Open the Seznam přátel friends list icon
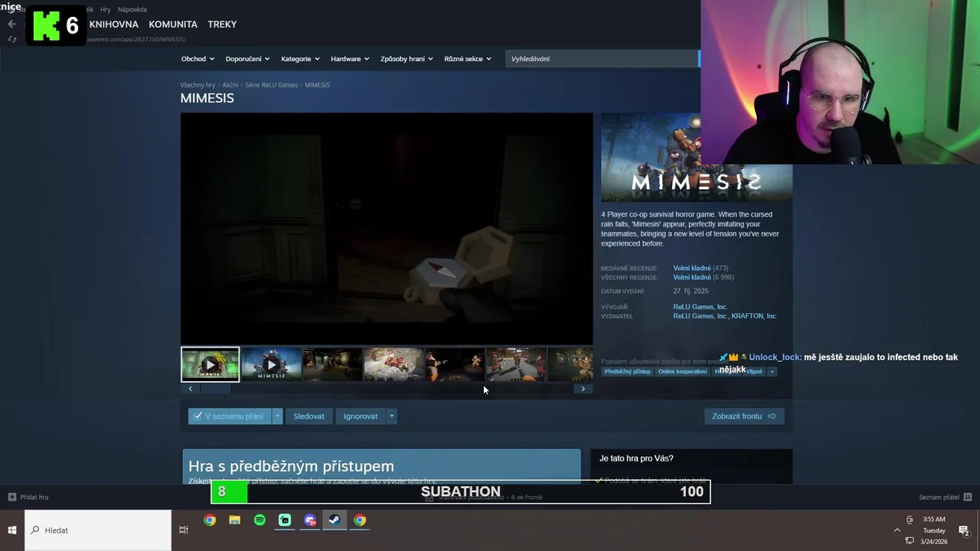The image size is (980, 551). tap(968, 497)
